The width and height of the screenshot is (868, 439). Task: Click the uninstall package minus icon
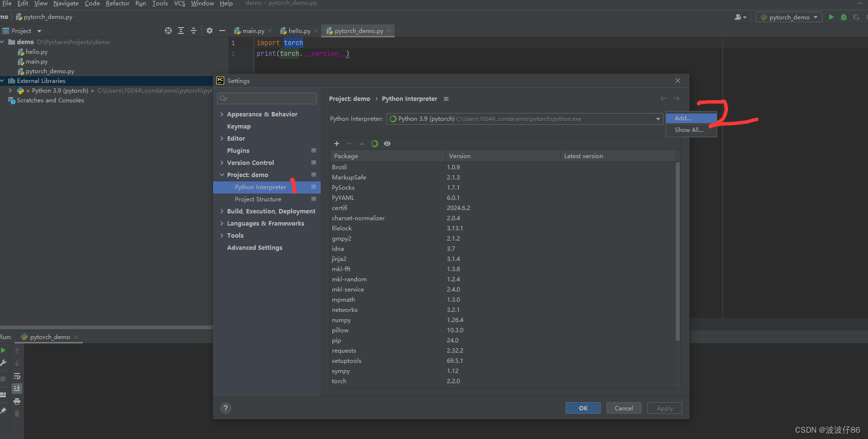point(349,144)
